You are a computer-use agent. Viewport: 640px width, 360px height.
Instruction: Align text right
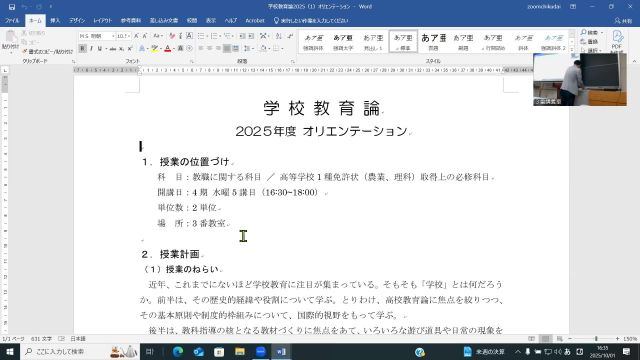(x=218, y=49)
